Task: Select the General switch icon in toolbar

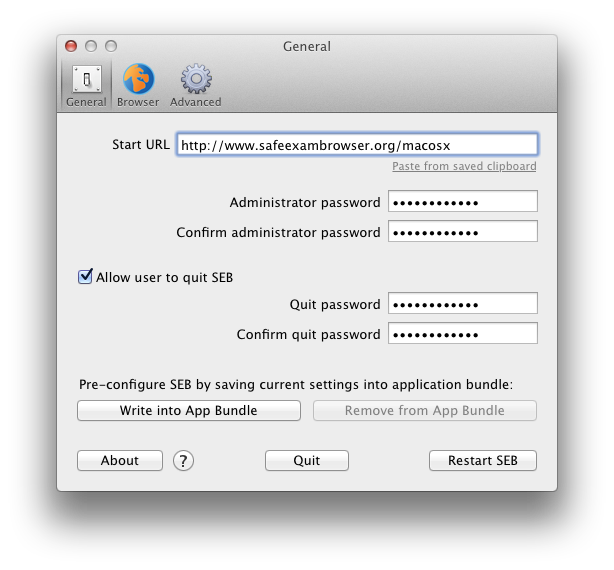Action: pos(87,79)
